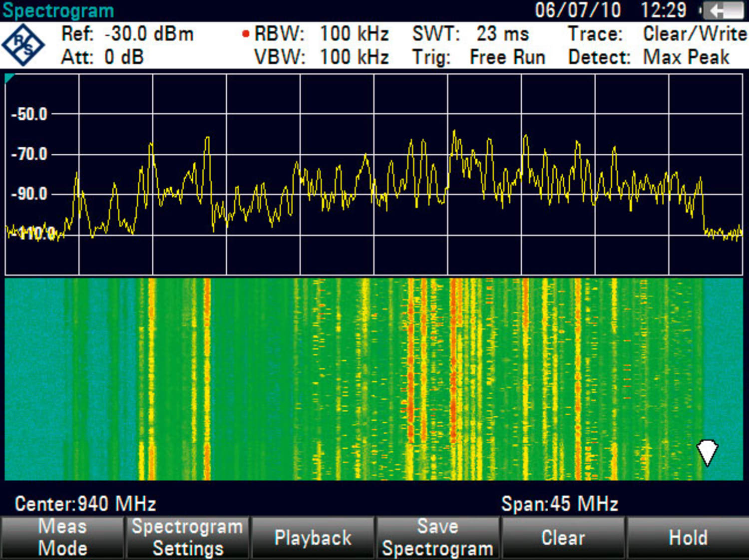Click the red coupling dot beside RBW

tap(245, 33)
